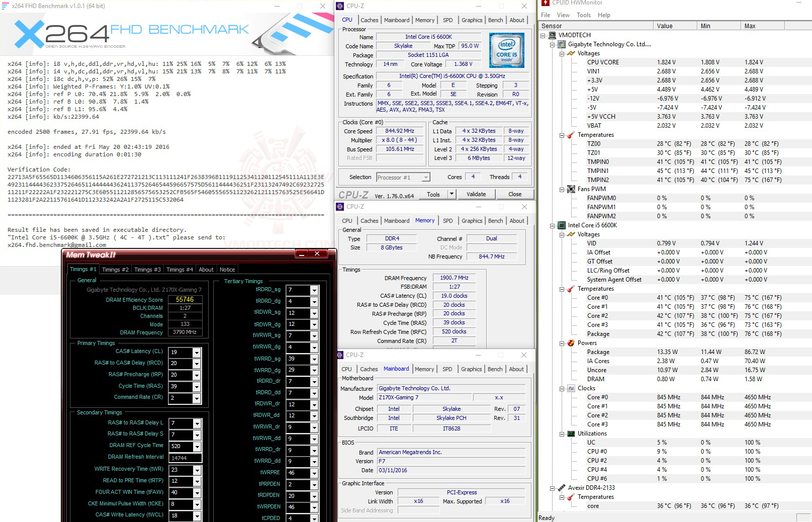Open the Notice tab in Mem TweakIt
This screenshot has height=522, width=812.
[227, 270]
